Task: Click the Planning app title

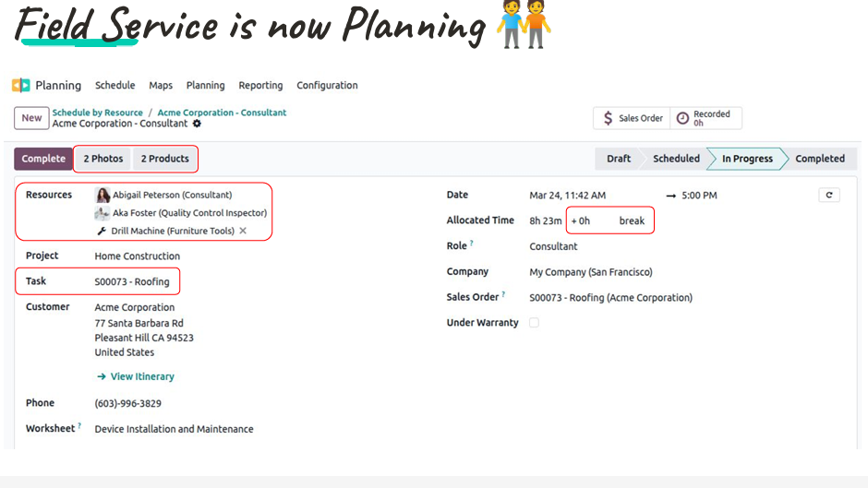Action: tap(58, 85)
